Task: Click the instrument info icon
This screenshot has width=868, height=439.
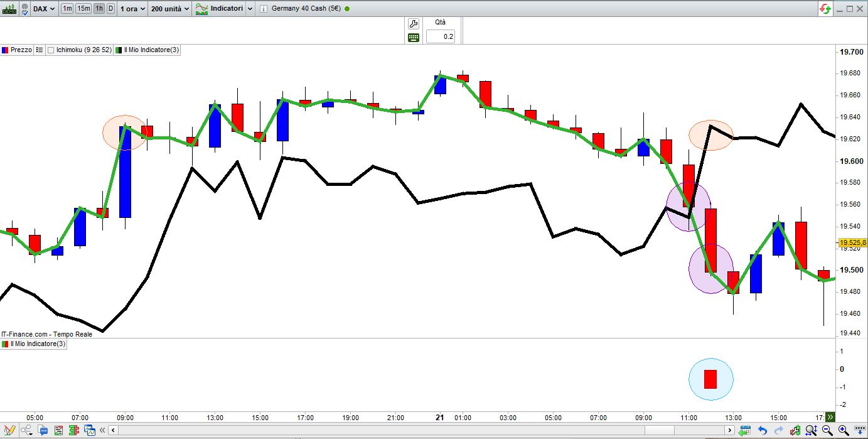Action: coord(263,9)
